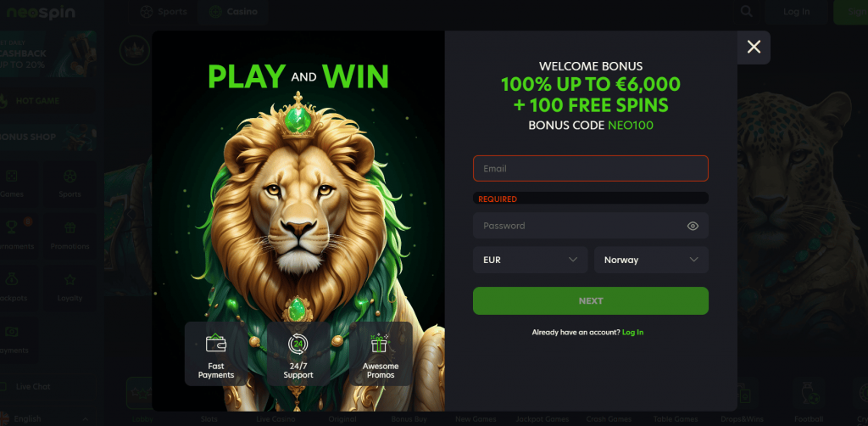Switch to the Sports top tab
This screenshot has height=426, width=868.
[x=164, y=12]
